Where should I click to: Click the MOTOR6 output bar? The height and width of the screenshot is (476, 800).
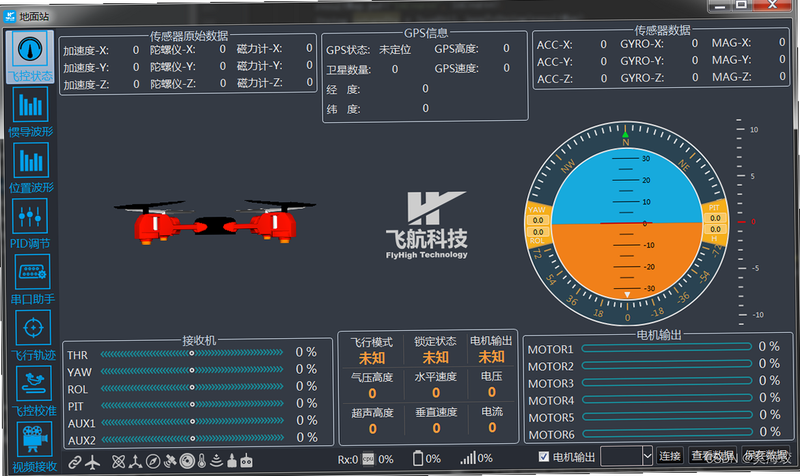tap(668, 433)
